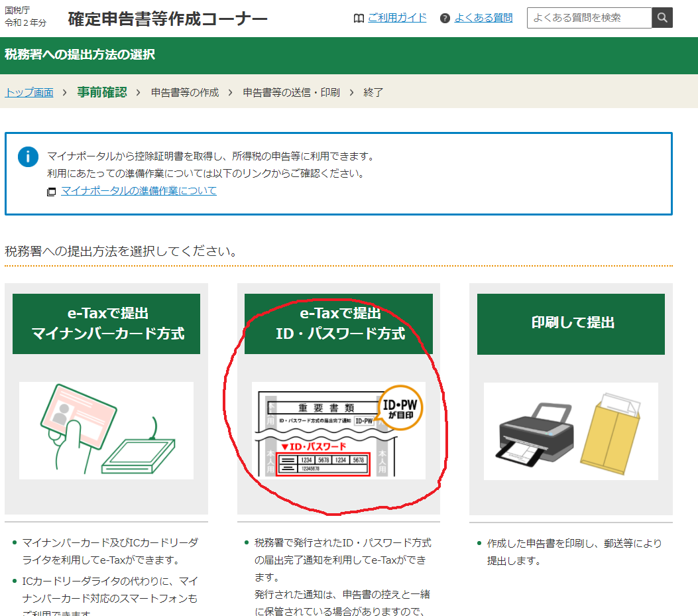Click the My Number card reader illustration
698x616 pixels.
click(107, 430)
